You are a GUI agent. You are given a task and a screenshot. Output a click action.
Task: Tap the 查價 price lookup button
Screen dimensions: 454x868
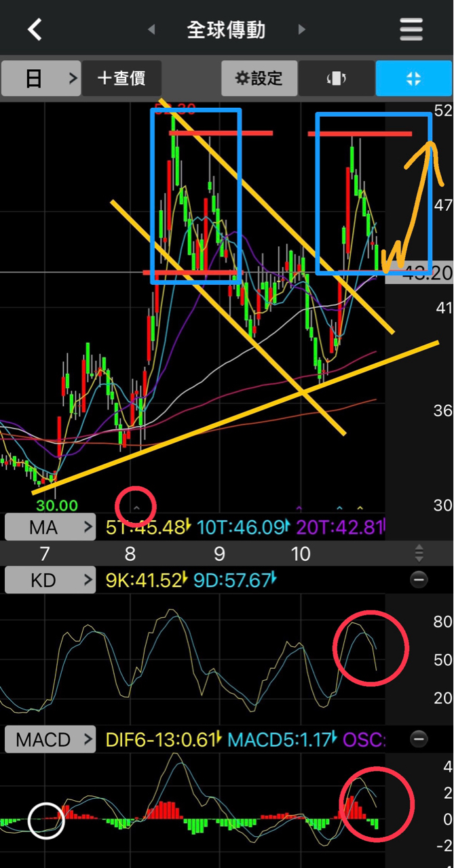coord(122,78)
